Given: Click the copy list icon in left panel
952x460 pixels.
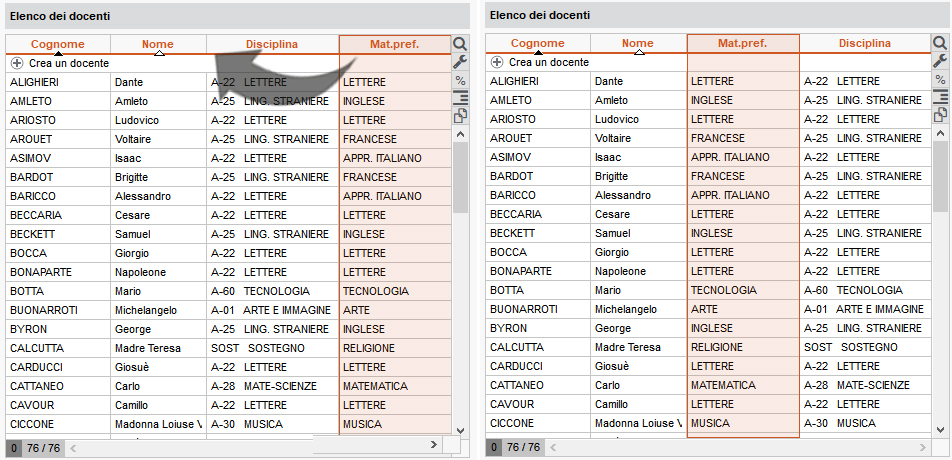Looking at the screenshot, I should click(460, 115).
